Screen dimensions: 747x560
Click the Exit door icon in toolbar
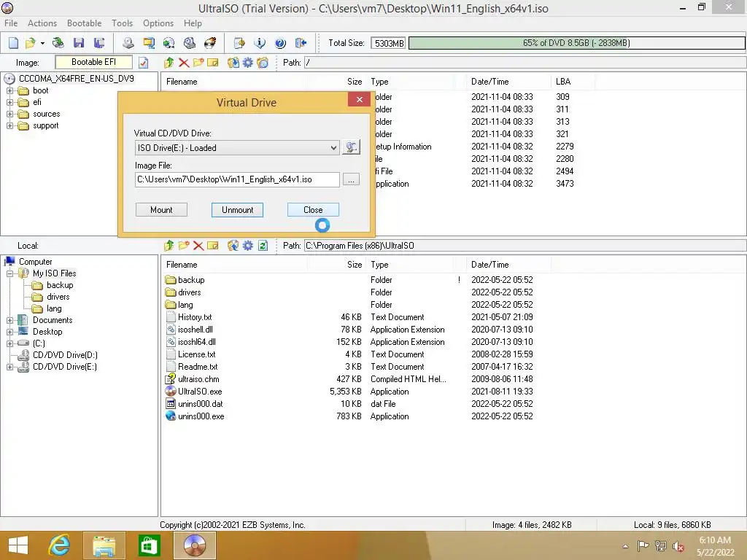point(301,43)
